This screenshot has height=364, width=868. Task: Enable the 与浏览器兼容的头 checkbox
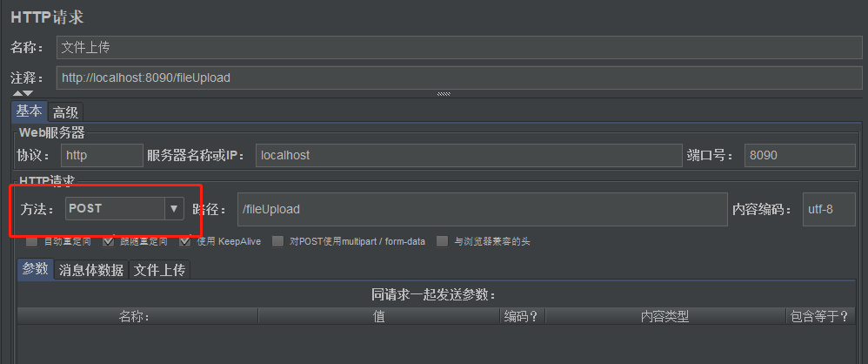[443, 241]
